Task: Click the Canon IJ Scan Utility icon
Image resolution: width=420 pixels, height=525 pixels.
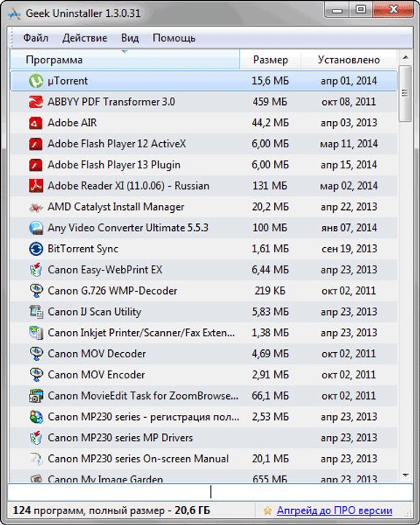Action: [x=36, y=312]
